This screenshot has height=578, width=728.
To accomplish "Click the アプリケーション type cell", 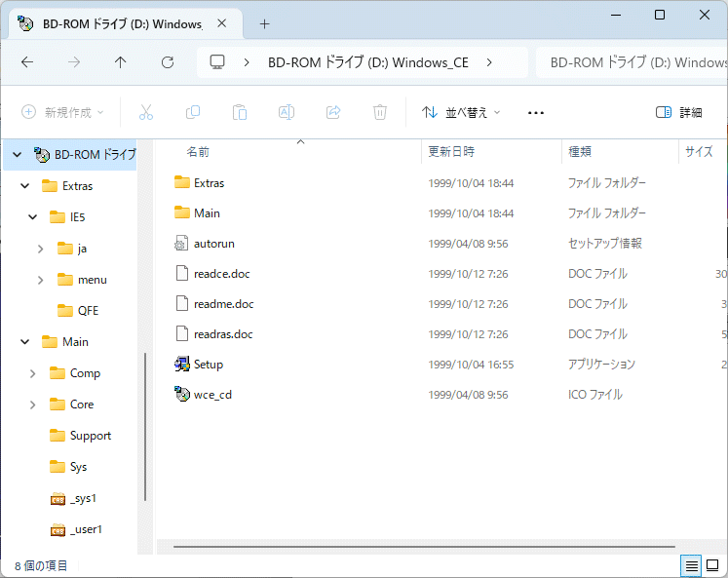I will tap(601, 365).
